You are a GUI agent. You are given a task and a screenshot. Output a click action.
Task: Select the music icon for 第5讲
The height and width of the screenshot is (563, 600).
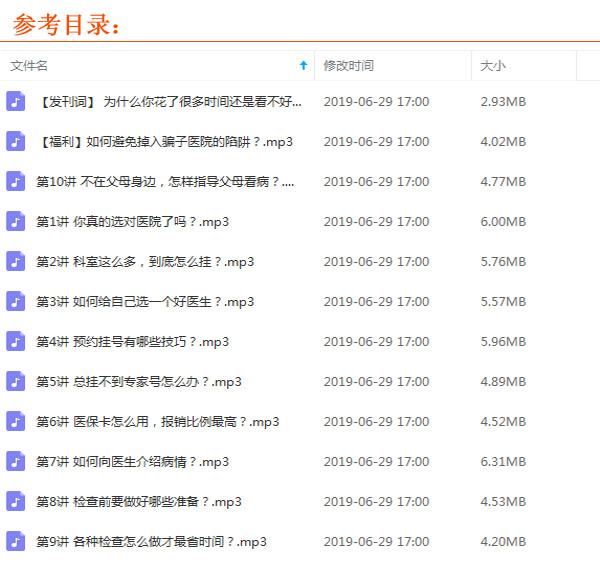click(x=15, y=381)
